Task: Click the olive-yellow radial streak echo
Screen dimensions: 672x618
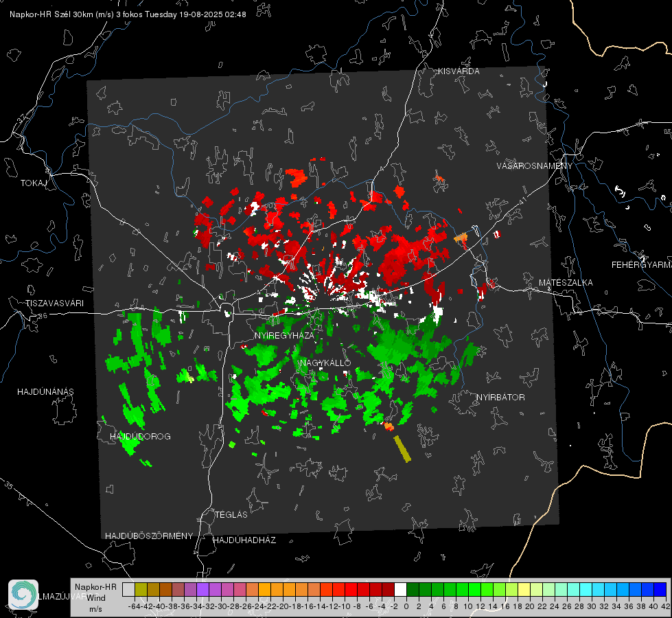Action: click(x=402, y=449)
